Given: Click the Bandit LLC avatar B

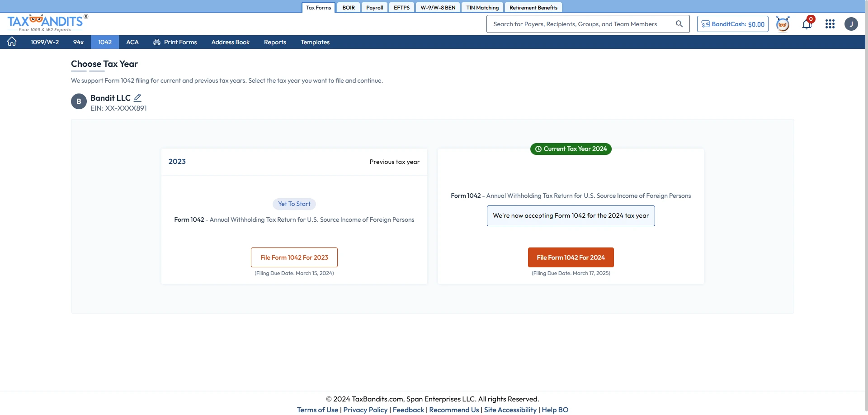Looking at the screenshot, I should (x=79, y=102).
